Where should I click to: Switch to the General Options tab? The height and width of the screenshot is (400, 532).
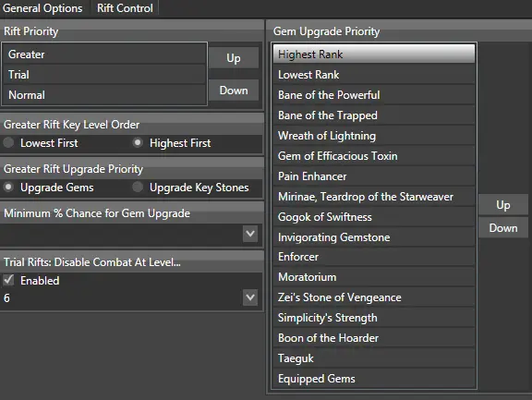click(x=42, y=7)
